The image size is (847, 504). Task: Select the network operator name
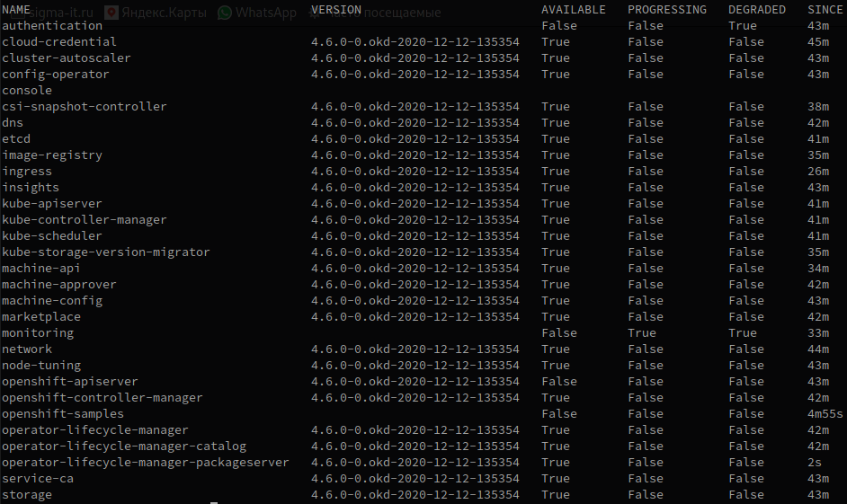coord(27,349)
